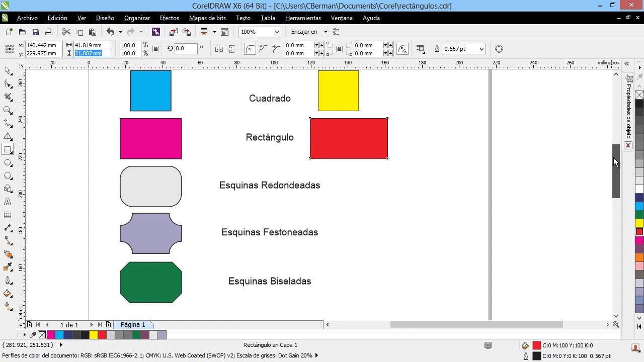This screenshot has width=644, height=362.
Task: Select the Text tool
Action: tap(8, 202)
